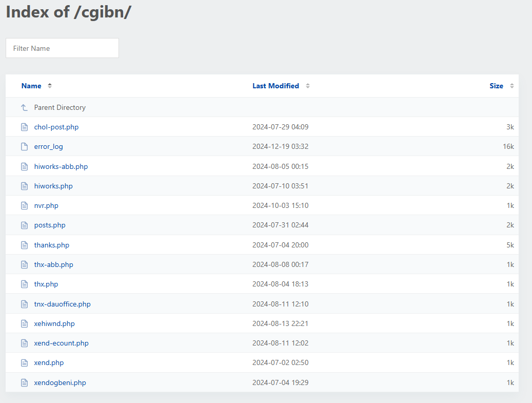Viewport: 532px width, 403px height.
Task: Click the file icon next to nvr.php
Action: point(24,205)
